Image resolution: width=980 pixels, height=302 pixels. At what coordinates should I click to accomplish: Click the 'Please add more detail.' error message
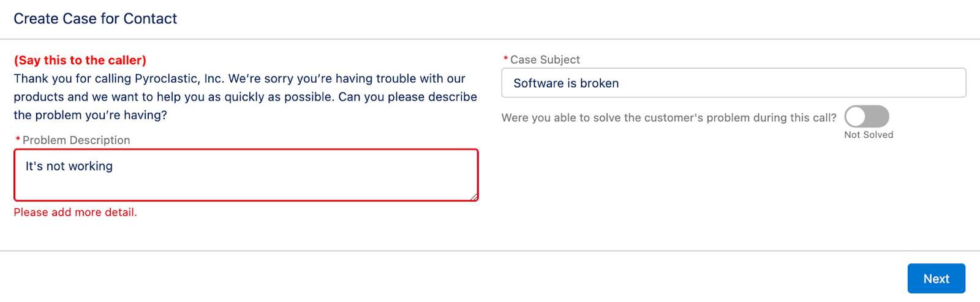tap(75, 213)
